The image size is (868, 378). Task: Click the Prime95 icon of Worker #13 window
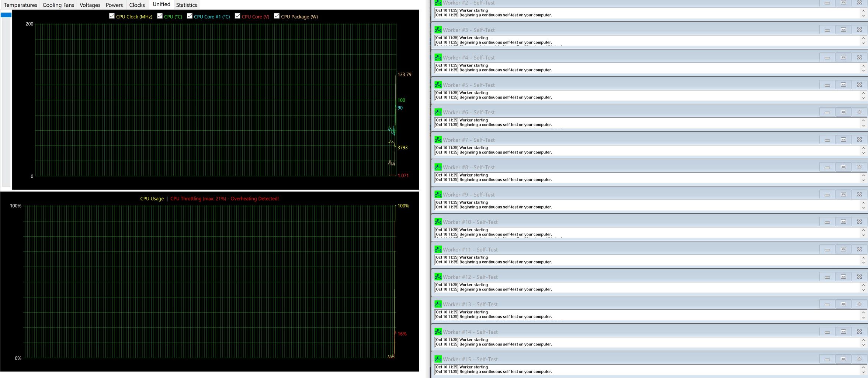438,304
